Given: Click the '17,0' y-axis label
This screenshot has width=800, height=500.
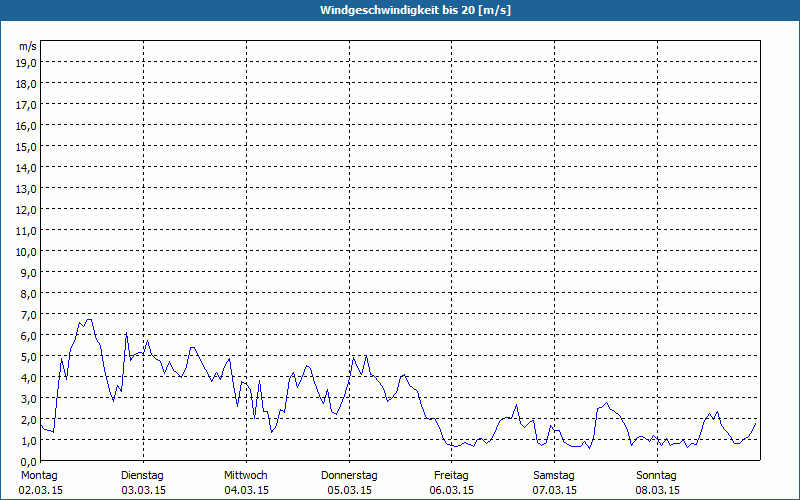Looking at the screenshot, I should tap(26, 105).
